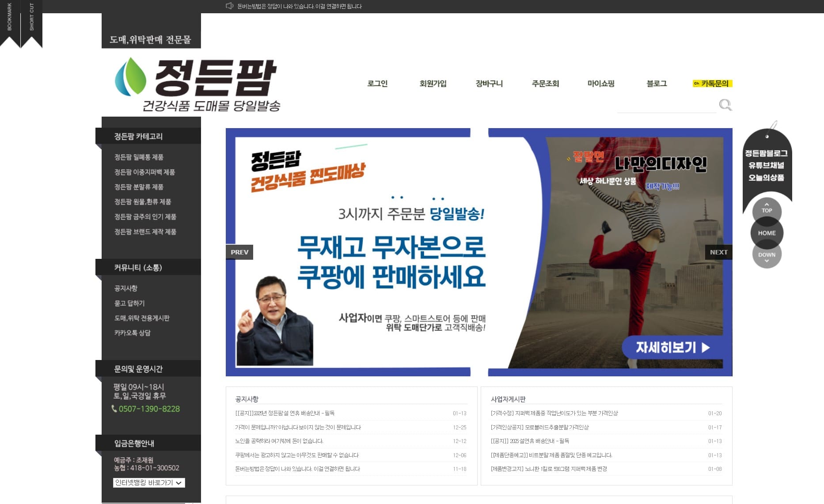The width and height of the screenshot is (824, 504).
Task: Open post 2025 설연휴 배송안내 in 사업자게시판
Action: (530, 441)
